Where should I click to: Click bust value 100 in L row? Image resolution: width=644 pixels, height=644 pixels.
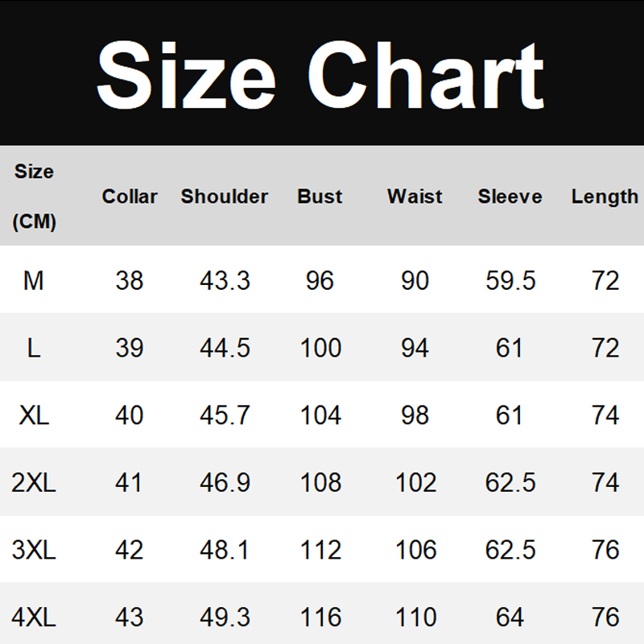tap(320, 348)
